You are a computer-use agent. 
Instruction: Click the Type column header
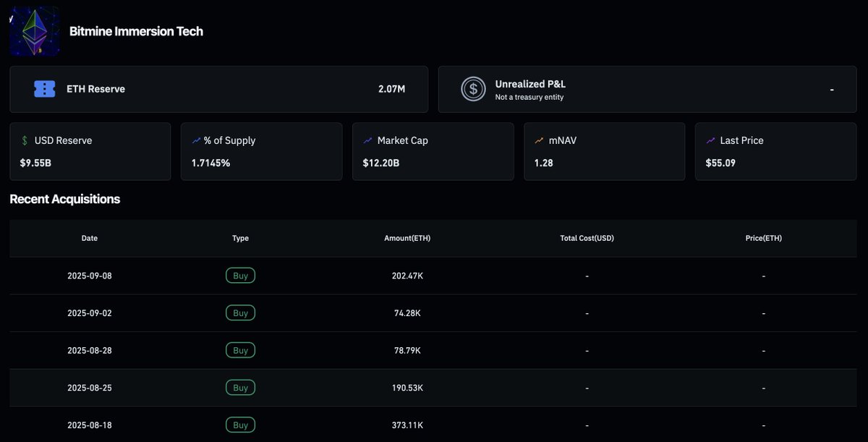click(240, 238)
